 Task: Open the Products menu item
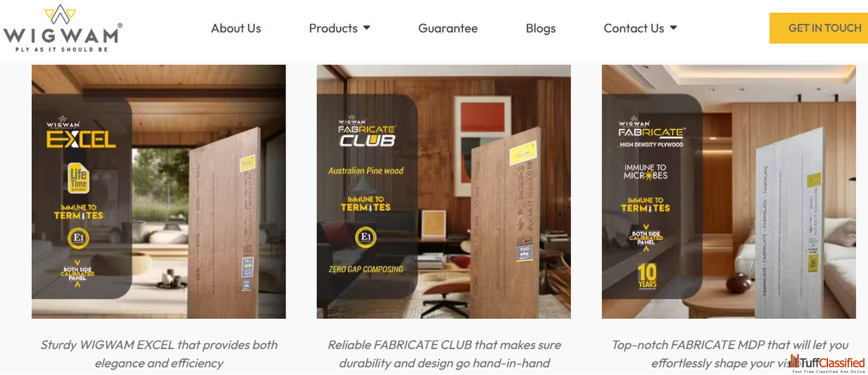pos(333,28)
